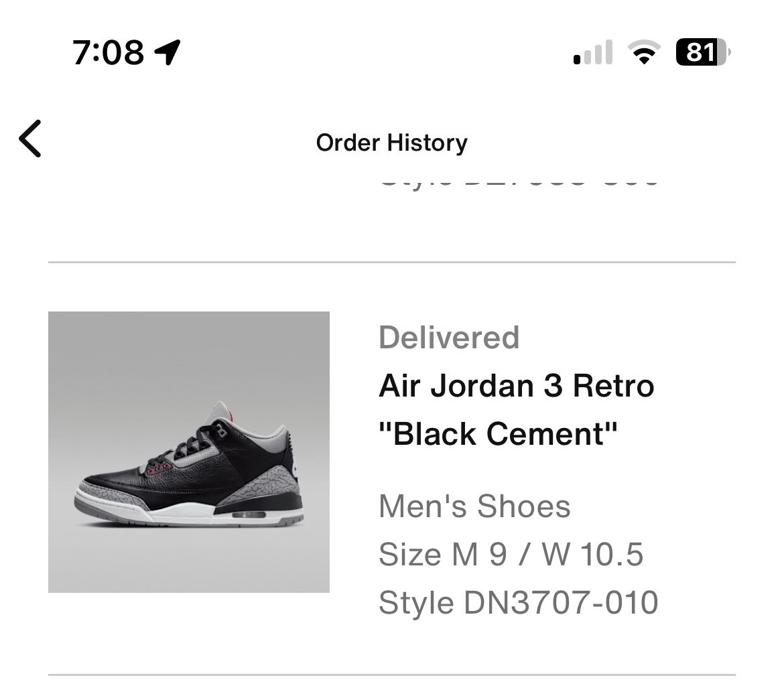784x694 pixels.
Task: Tap the Order History page title
Action: (391, 142)
